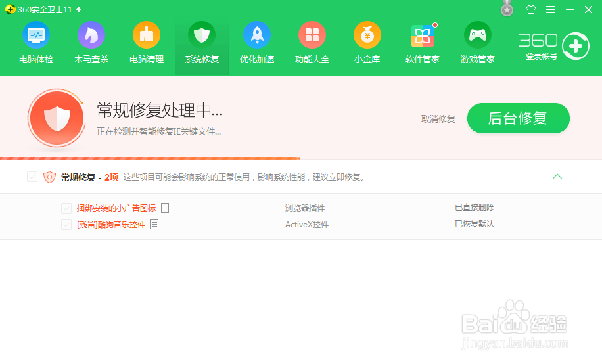Click the 正在检测并智能修复IE关键文件 status line

pos(158,131)
